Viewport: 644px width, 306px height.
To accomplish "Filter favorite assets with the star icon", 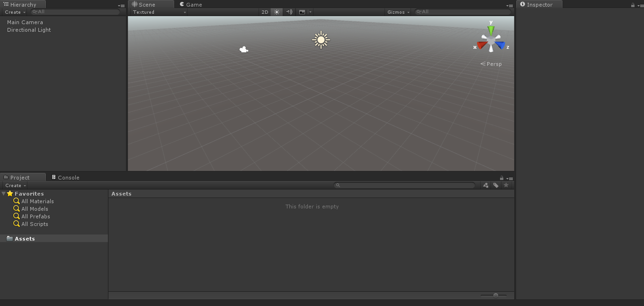I will point(506,185).
